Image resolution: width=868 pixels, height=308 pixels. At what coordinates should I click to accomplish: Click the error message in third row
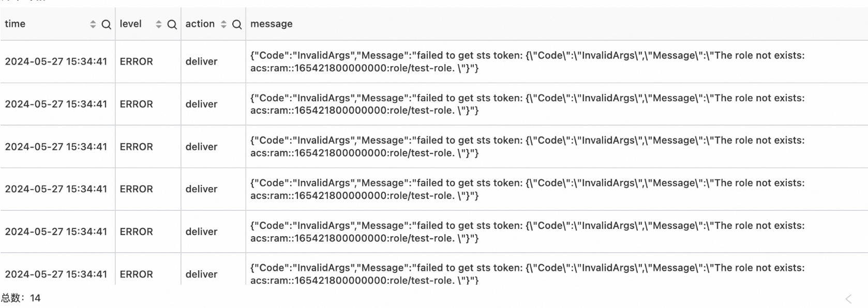pos(527,147)
